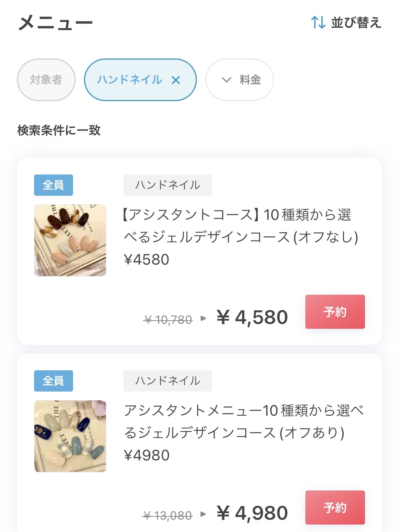Open the brown nail design thumbnail

(x=70, y=240)
